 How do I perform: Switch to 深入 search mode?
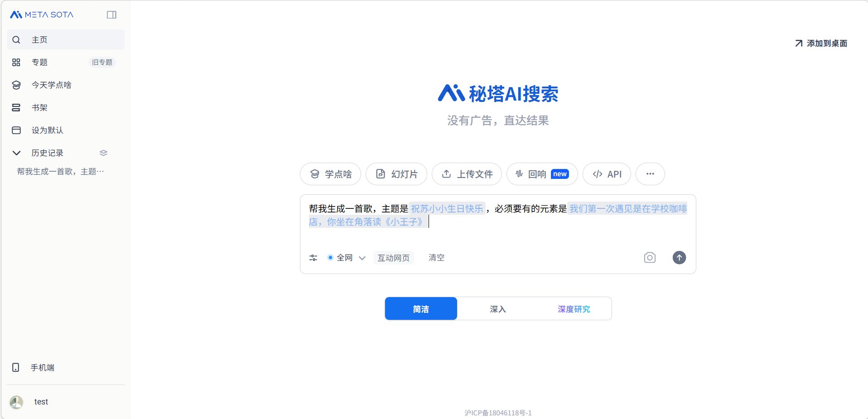[x=497, y=309]
